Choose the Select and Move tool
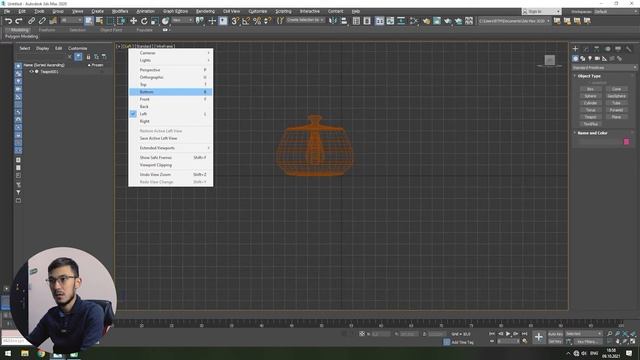 pos(133,21)
